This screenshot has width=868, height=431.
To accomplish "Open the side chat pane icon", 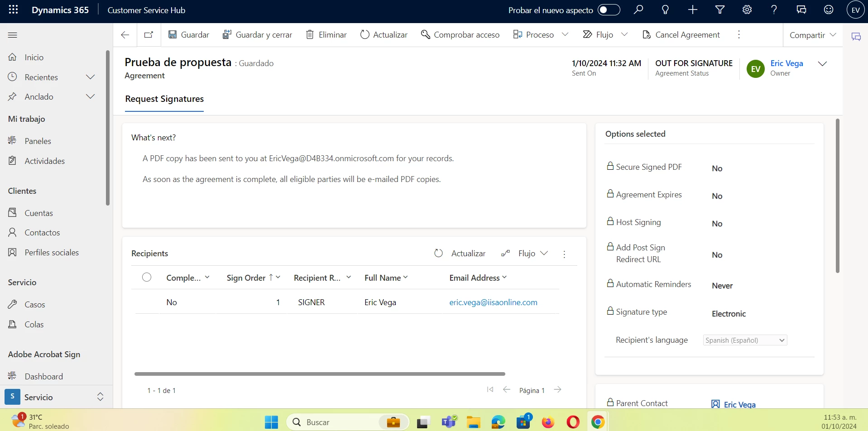I will click(x=856, y=37).
